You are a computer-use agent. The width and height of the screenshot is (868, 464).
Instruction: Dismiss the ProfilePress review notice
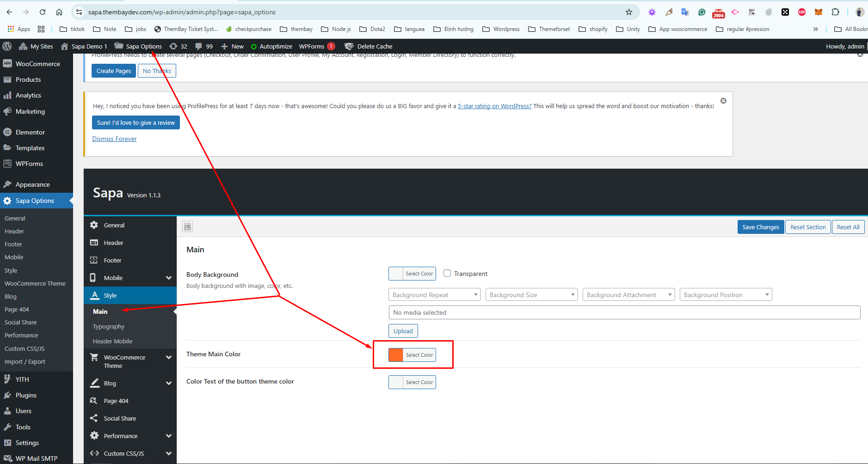click(723, 101)
